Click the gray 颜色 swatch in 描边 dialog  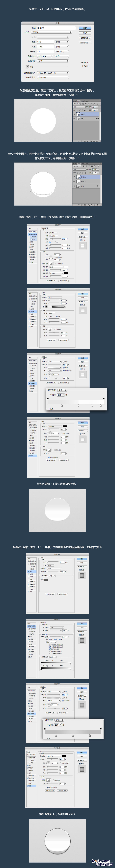[46, 580]
